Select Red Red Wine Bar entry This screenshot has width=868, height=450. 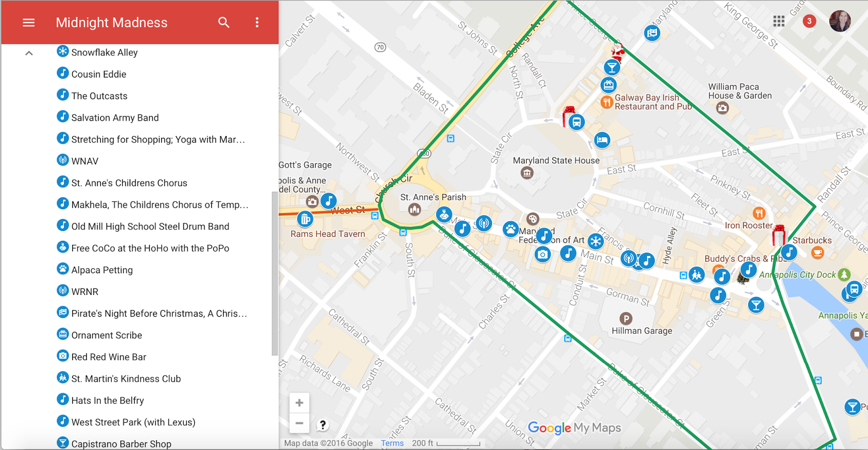(x=101, y=357)
